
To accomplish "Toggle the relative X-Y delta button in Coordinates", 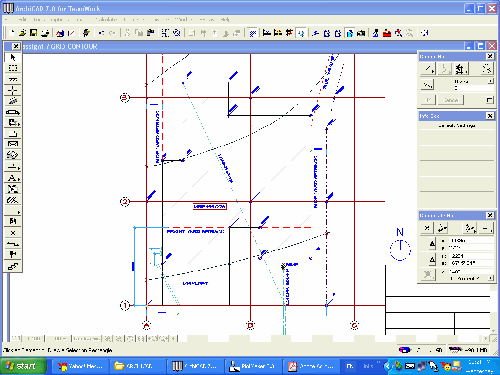I will (432, 244).
